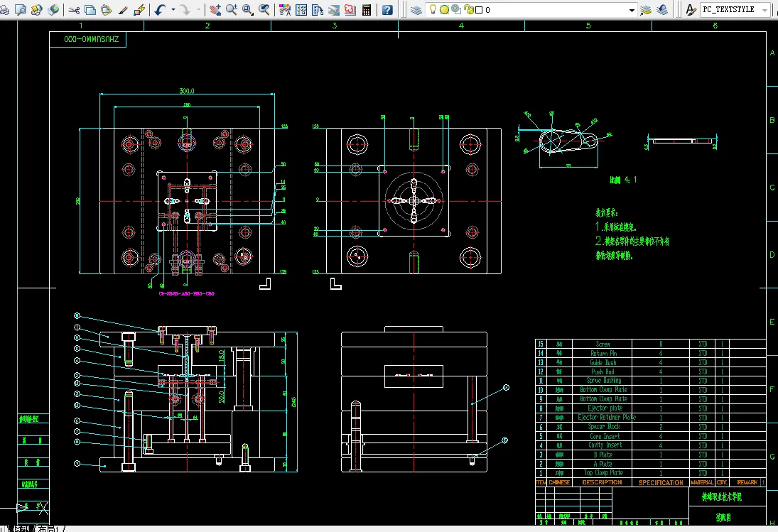The width and height of the screenshot is (778, 532).
Task: Click 'Top Clamp Plate' in parts table
Action: coord(603,472)
